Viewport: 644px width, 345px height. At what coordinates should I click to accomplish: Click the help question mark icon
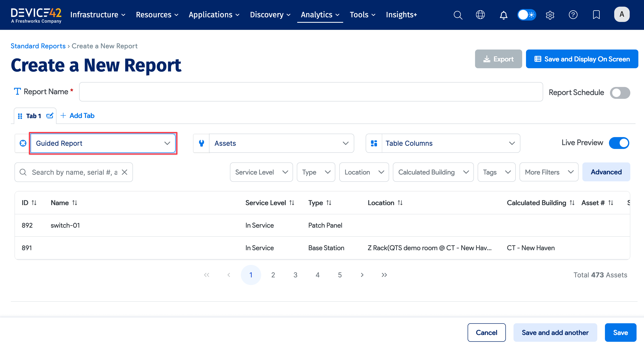point(573,15)
